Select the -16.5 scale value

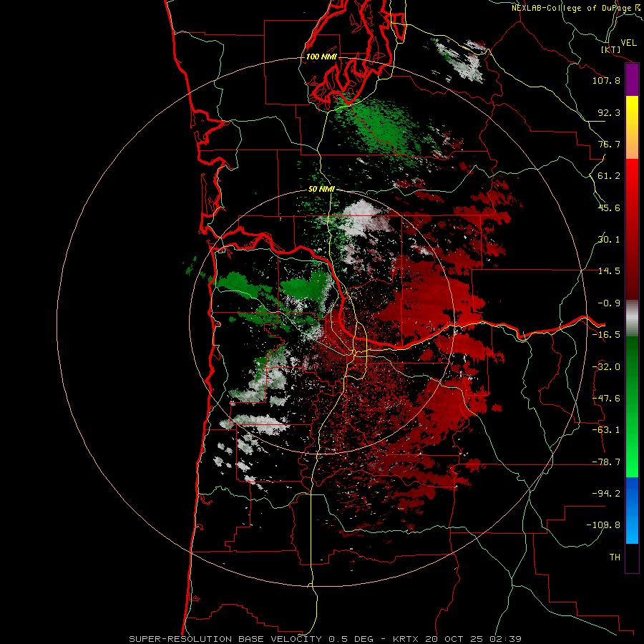(606, 335)
